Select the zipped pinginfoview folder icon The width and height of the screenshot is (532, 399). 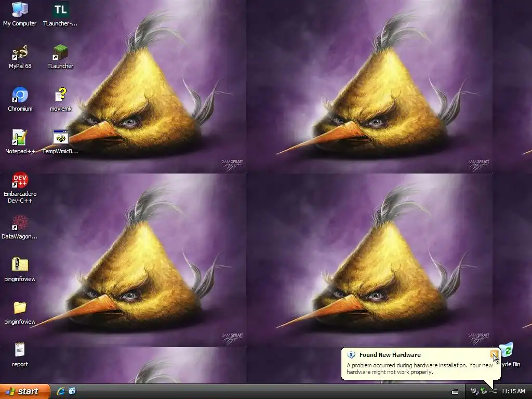(20, 265)
